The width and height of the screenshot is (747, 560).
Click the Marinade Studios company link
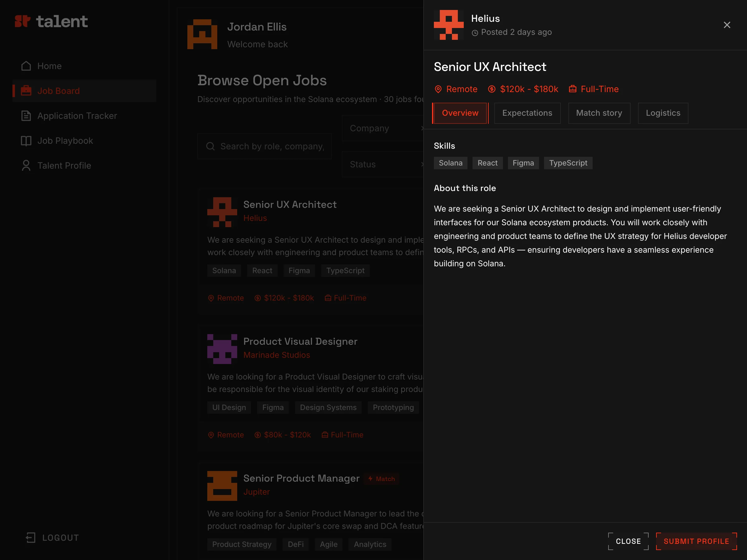click(x=277, y=355)
